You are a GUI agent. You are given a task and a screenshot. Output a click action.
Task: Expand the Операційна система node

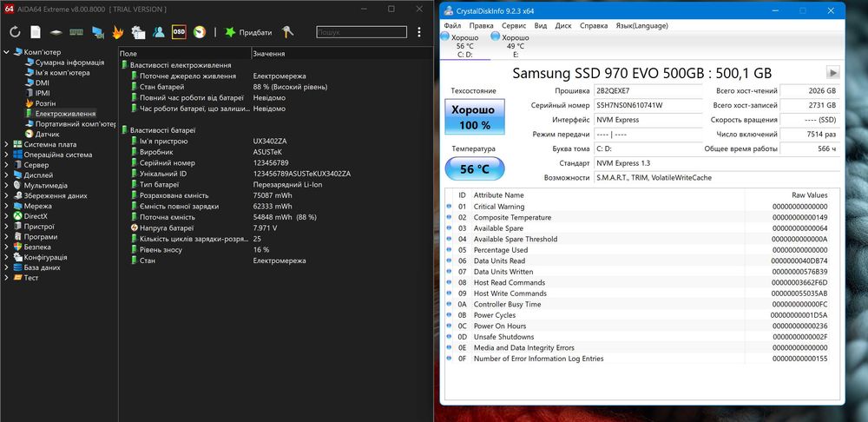pyautogui.click(x=6, y=155)
